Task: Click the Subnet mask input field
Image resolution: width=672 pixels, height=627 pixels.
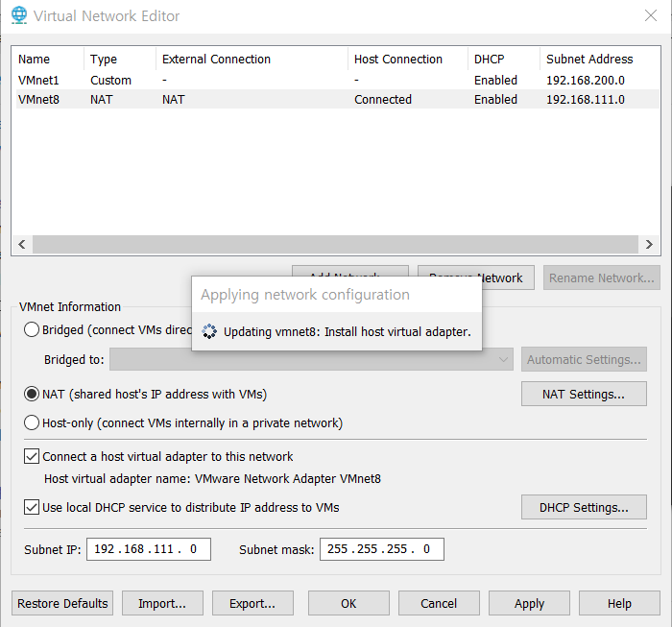Action: click(x=382, y=549)
